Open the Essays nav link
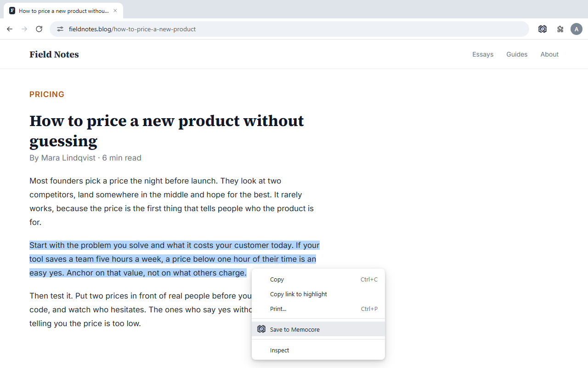Image resolution: width=588 pixels, height=368 pixels. pos(483,54)
